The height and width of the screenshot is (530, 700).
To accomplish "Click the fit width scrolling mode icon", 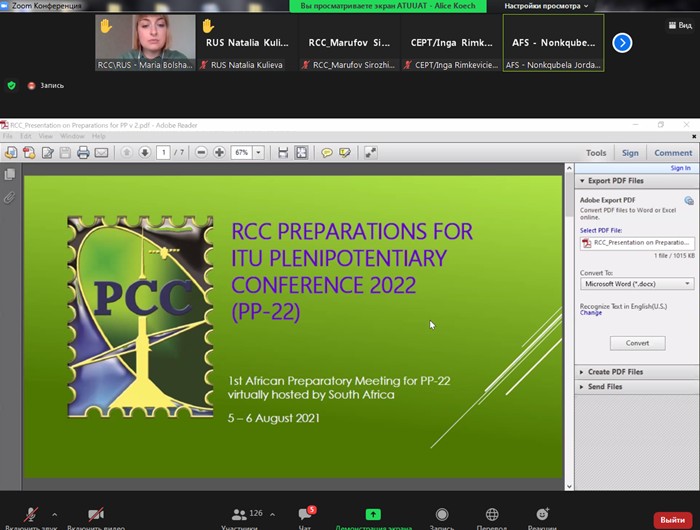I will point(283,153).
